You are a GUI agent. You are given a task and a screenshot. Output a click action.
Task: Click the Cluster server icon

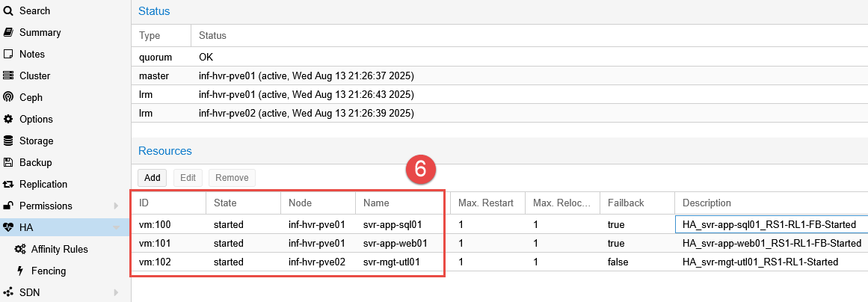8,76
